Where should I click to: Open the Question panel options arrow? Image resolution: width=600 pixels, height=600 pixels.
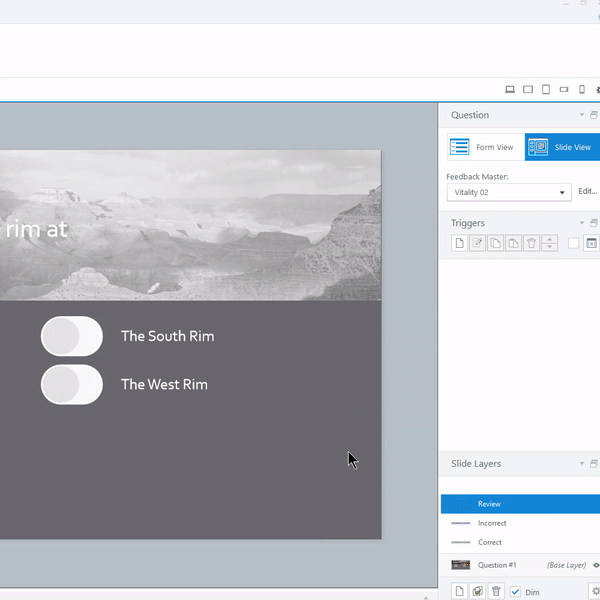click(x=582, y=115)
